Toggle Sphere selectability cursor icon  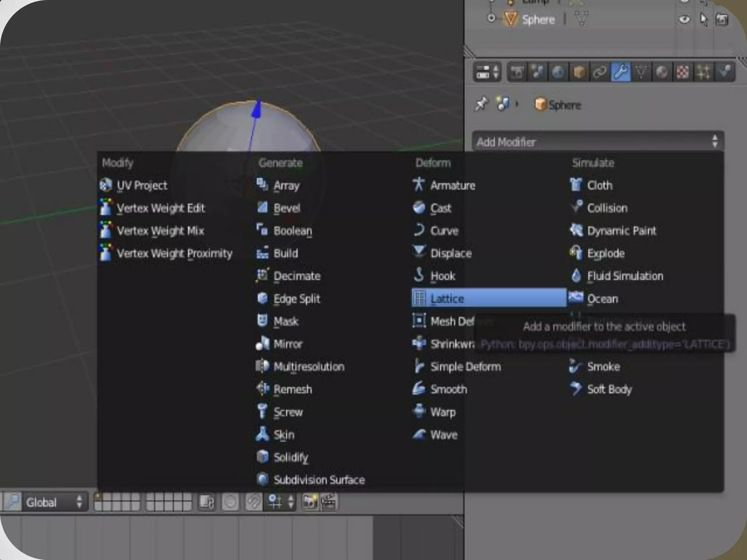703,19
